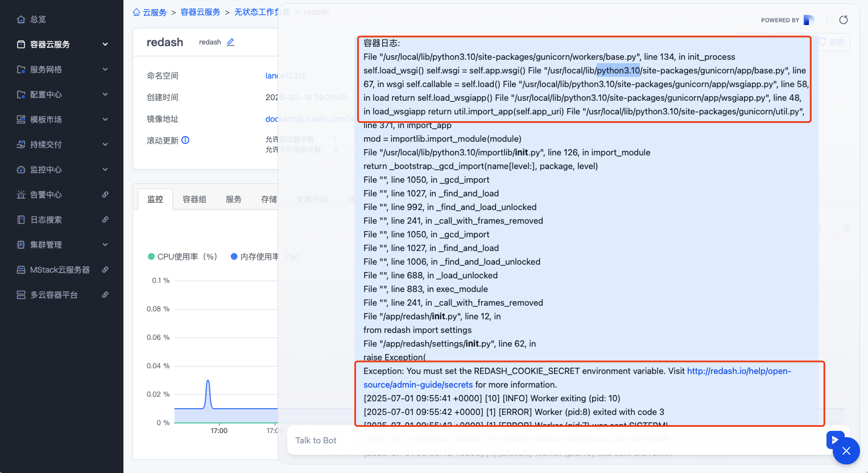
Task: Click the Talk to Bot input field
Action: tap(557, 440)
